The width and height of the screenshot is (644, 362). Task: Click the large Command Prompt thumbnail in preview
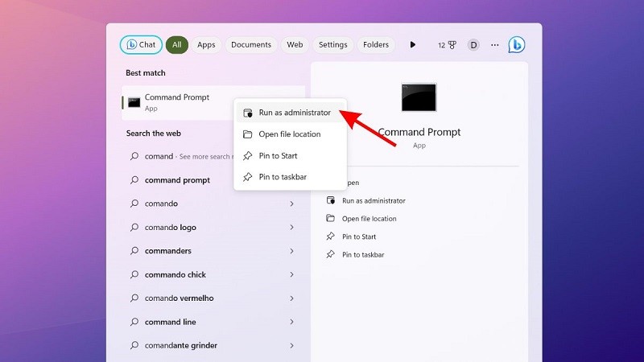(x=419, y=97)
